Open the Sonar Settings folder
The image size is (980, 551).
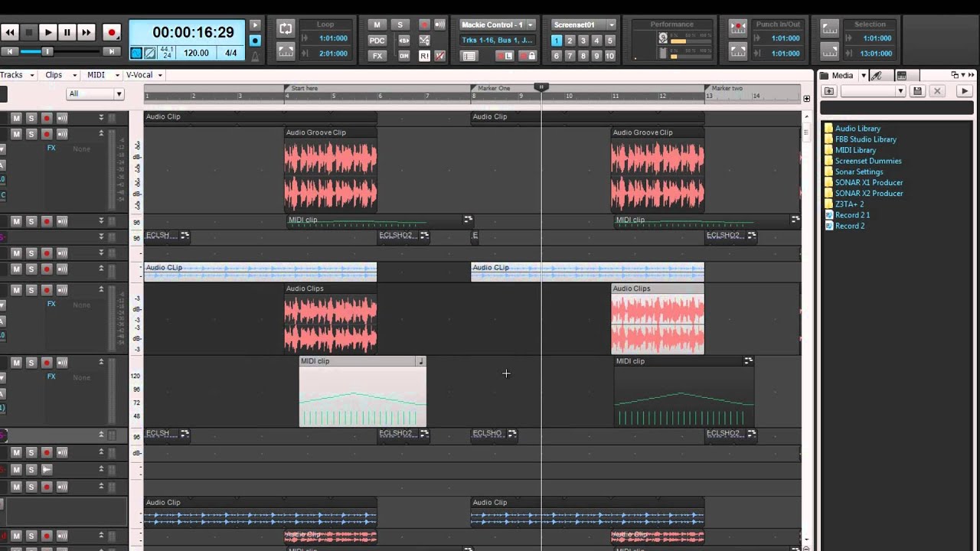click(859, 171)
